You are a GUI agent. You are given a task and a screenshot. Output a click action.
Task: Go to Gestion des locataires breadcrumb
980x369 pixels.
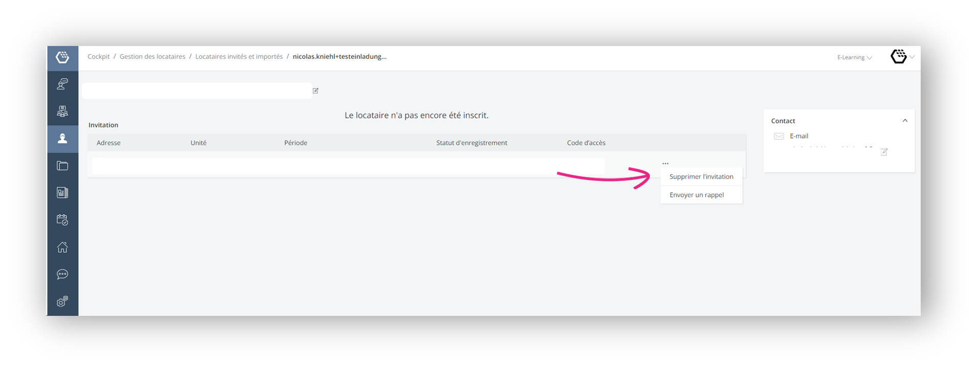pyautogui.click(x=152, y=57)
